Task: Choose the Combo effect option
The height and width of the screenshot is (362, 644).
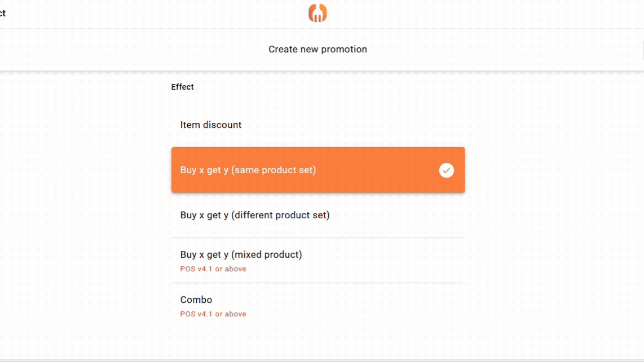Action: click(196, 299)
